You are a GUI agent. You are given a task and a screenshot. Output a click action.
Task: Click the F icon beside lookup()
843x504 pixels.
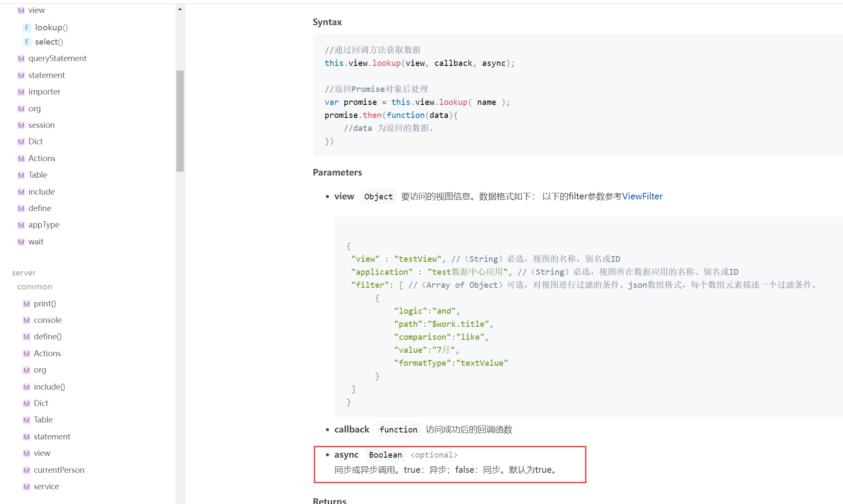pyautogui.click(x=27, y=28)
